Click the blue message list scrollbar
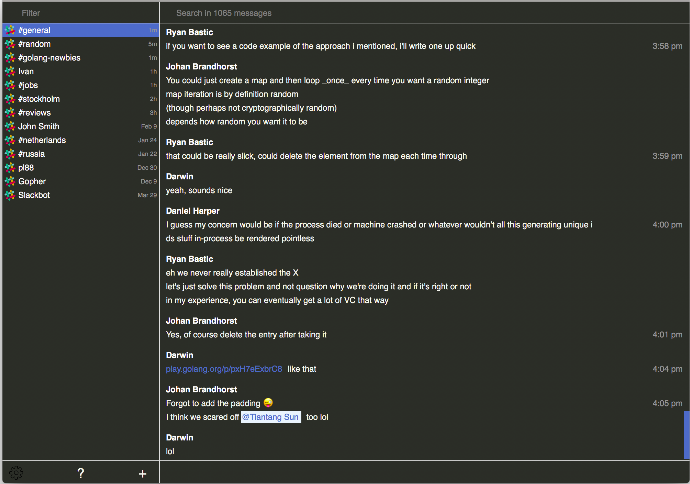 pos(686,434)
